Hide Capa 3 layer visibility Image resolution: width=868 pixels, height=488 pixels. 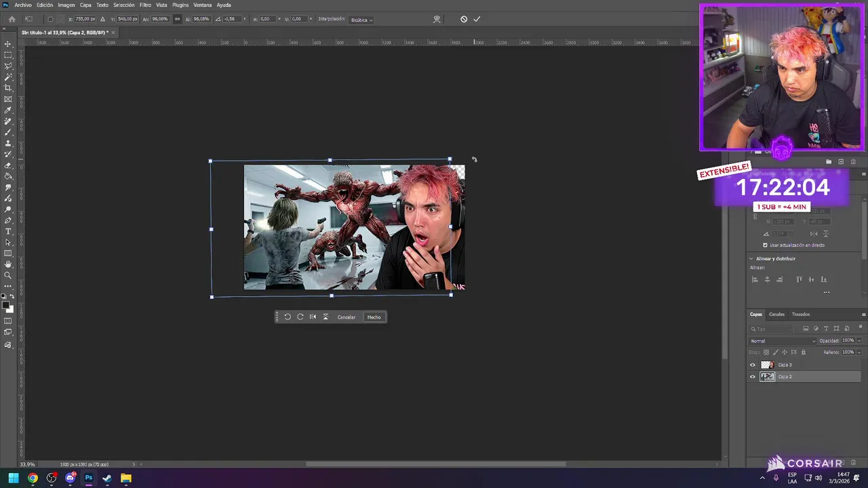click(752, 365)
